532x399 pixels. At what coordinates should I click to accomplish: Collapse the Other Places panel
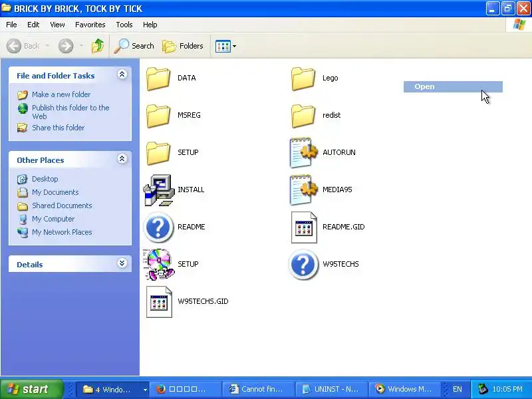pyautogui.click(x=122, y=159)
